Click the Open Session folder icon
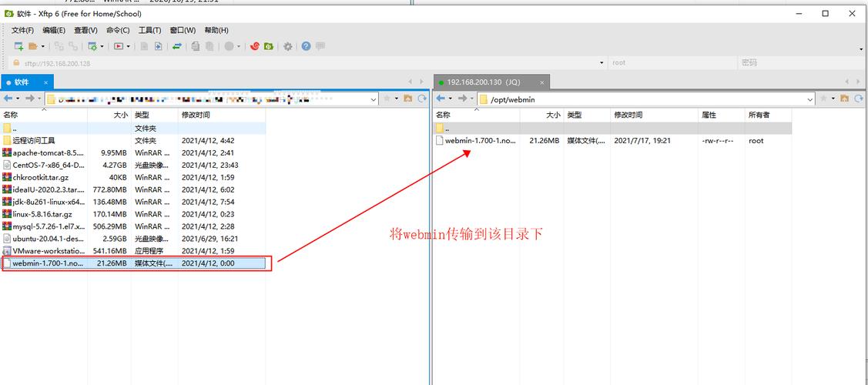 pos(33,46)
